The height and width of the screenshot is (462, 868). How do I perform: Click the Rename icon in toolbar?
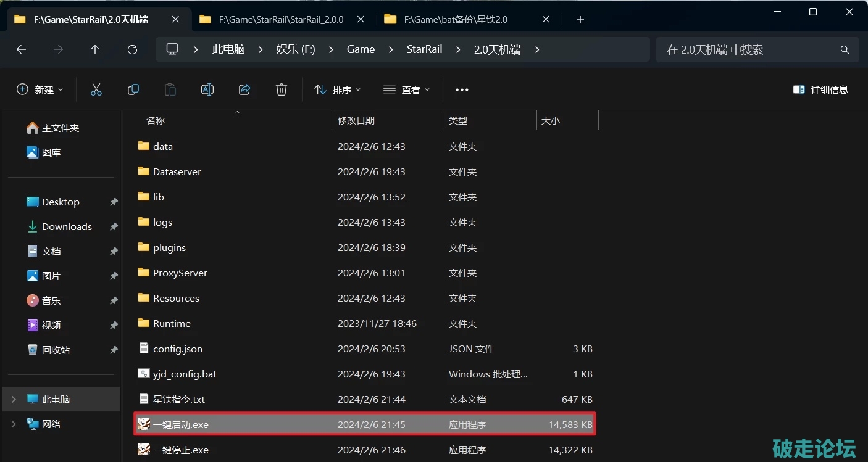[207, 89]
